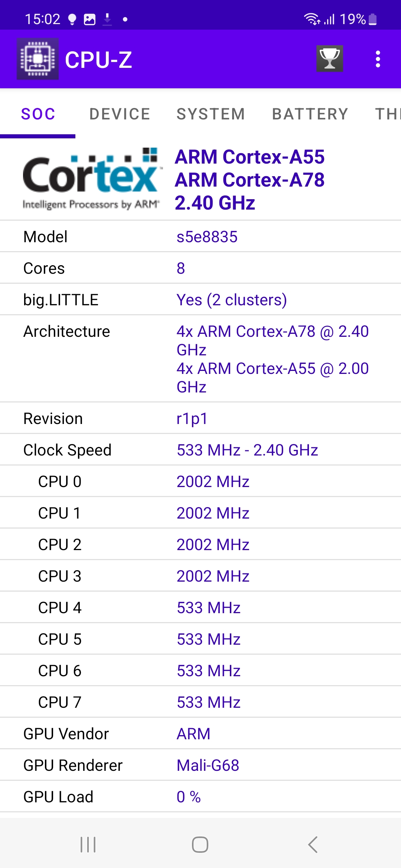Tap the CPU 4 frequency row
The height and width of the screenshot is (868, 401).
click(200, 608)
